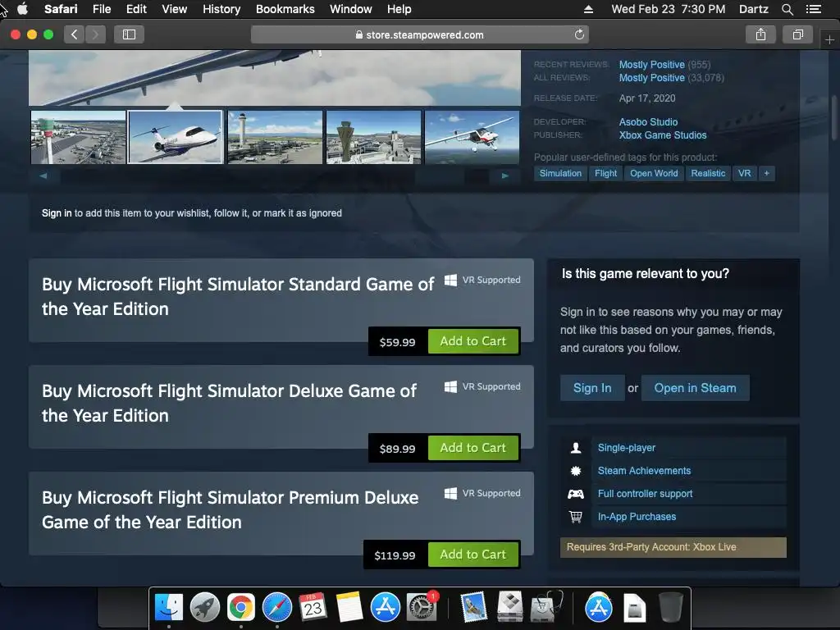840x630 pixels.
Task: Open Finder from the Dock
Action: (169, 608)
